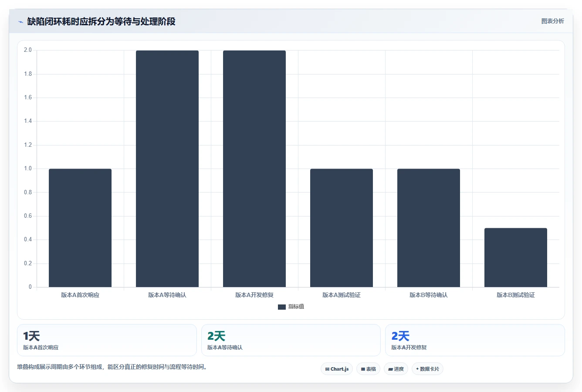Image resolution: width=582 pixels, height=392 pixels.
Task: Open the green 2天 data card
Action: click(291, 340)
